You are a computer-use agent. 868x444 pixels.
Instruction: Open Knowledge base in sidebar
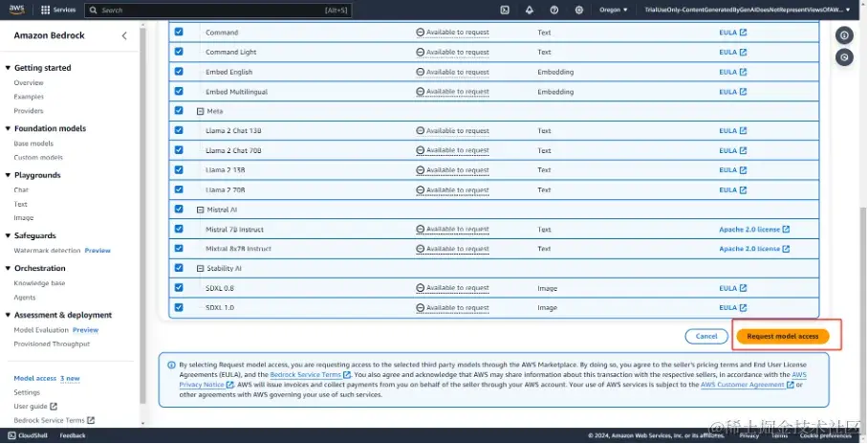39,283
